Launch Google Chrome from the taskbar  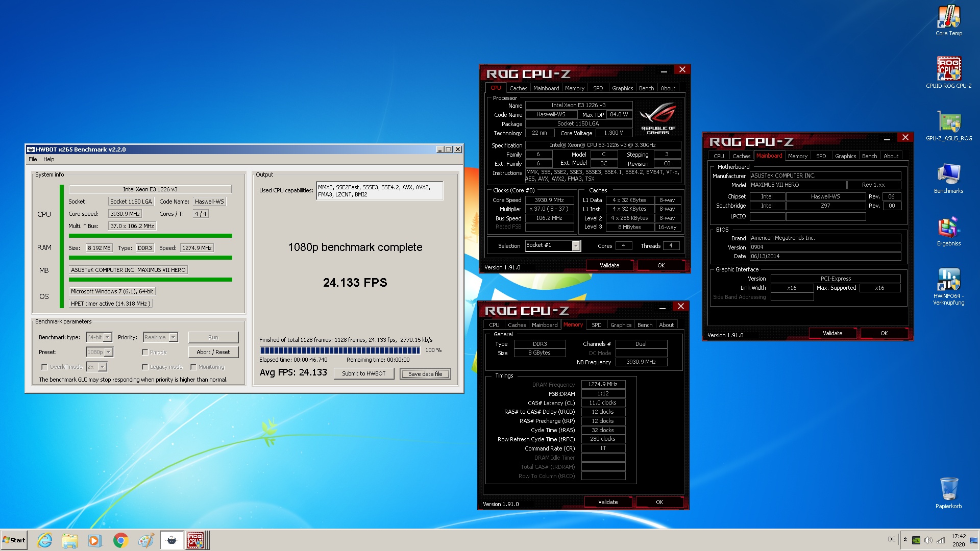[x=120, y=540]
